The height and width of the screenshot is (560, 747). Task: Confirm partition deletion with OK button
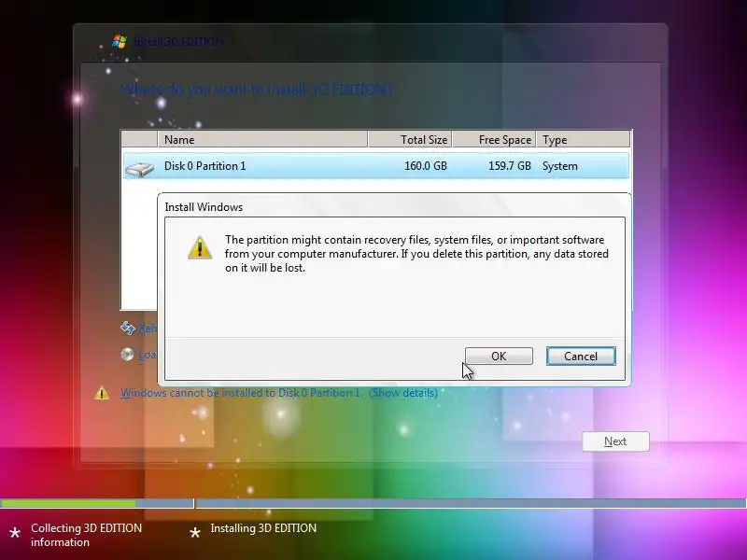pyautogui.click(x=499, y=357)
